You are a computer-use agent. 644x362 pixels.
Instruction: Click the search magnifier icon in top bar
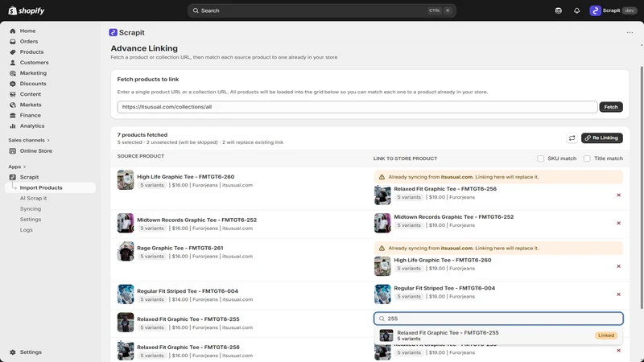point(196,10)
